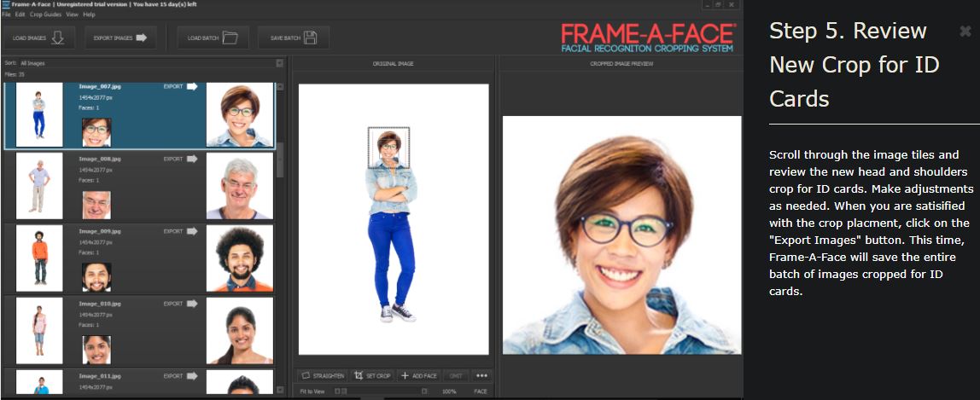Click the FACE view label

coord(480,391)
